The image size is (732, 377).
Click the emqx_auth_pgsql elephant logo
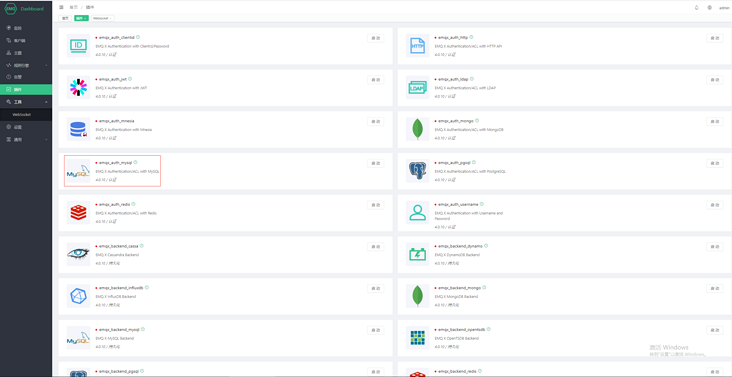pos(417,171)
